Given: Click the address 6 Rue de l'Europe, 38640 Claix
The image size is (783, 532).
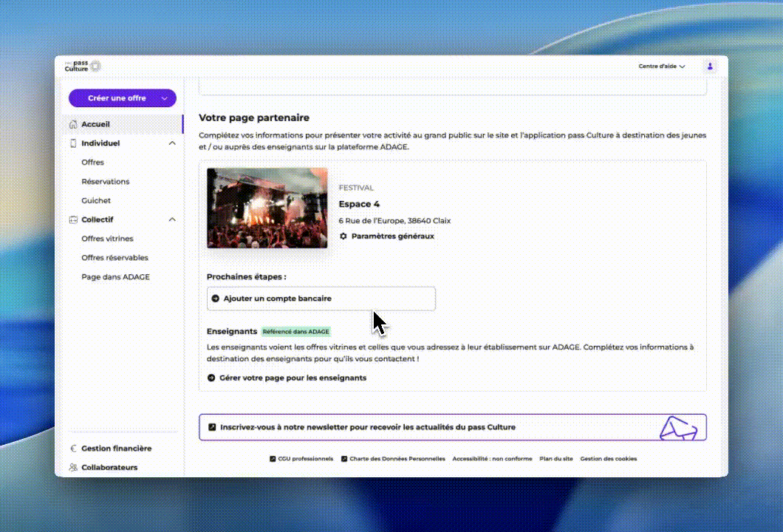Looking at the screenshot, I should (394, 221).
